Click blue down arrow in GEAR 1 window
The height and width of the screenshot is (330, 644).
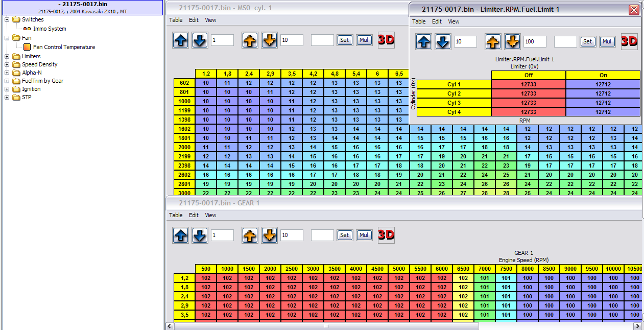click(200, 235)
